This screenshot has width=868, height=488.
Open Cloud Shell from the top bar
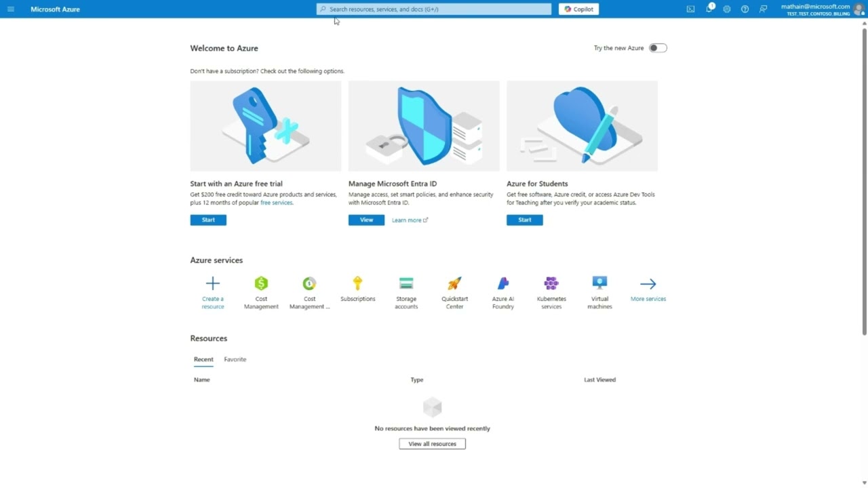(x=690, y=9)
